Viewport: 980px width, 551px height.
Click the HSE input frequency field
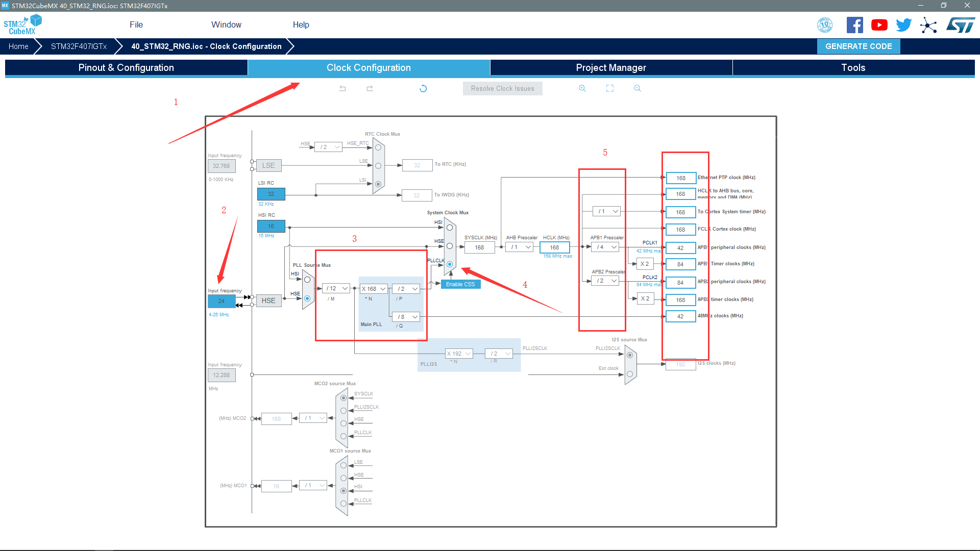click(x=222, y=301)
